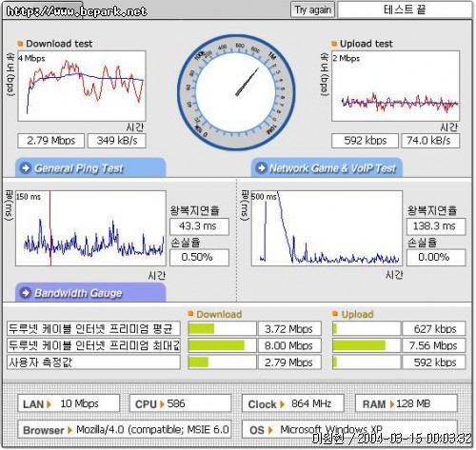Click the arrow icon on Network Game & VoIP Test
The width and height of the screenshot is (476, 450).
tap(261, 167)
